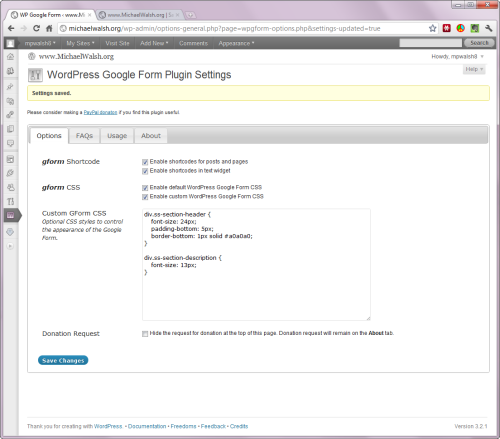
Task: Click the www.MichaelWalsh.org site title
Action: tap(76, 57)
